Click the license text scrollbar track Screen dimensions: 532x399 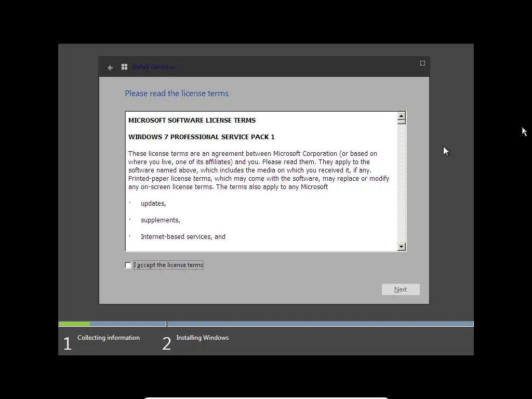(402, 183)
